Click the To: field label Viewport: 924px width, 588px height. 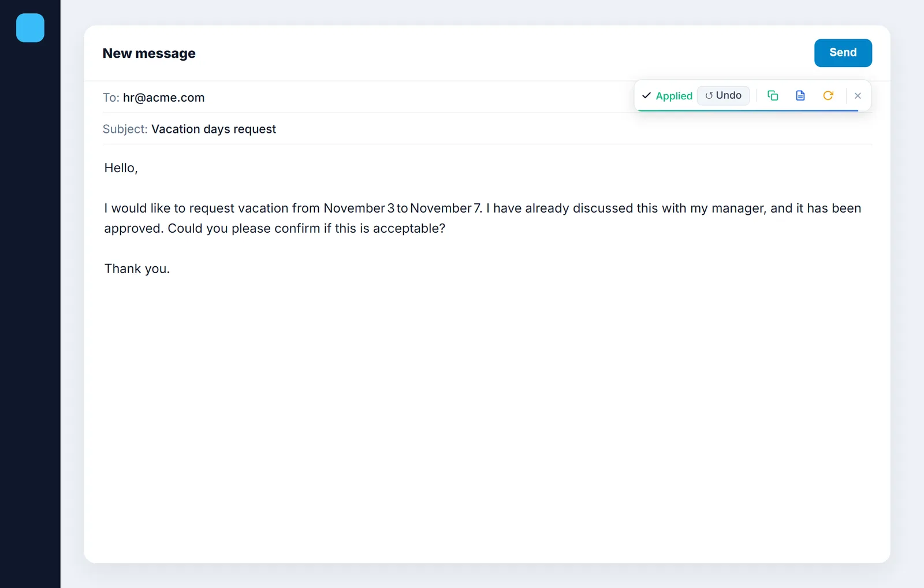tap(111, 98)
